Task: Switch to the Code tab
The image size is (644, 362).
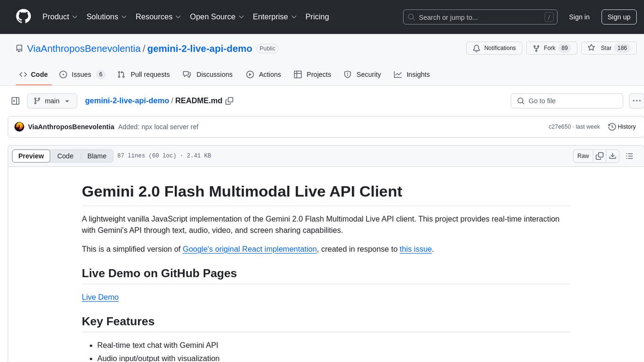Action: 33,74
